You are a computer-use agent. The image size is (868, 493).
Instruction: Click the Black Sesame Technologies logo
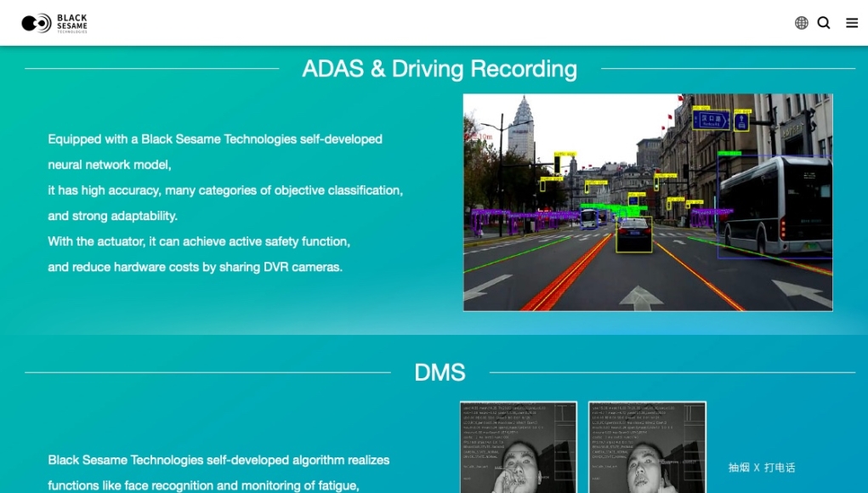pos(54,23)
